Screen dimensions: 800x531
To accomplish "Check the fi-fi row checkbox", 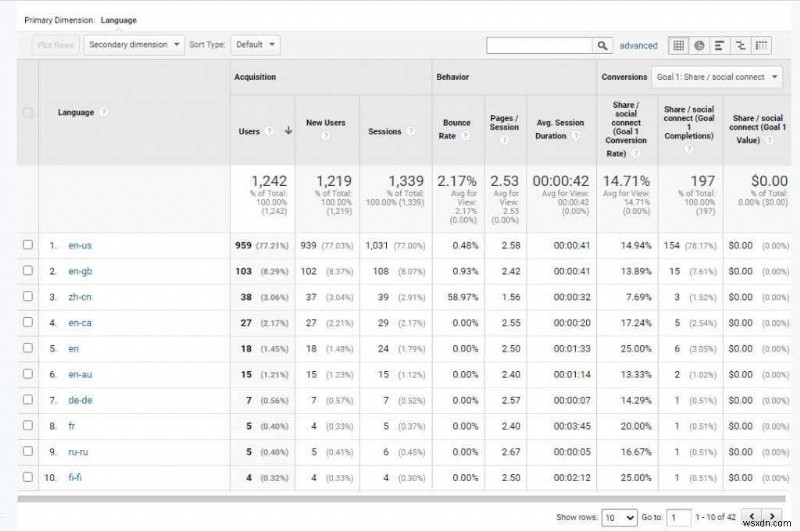I will 28,477.
